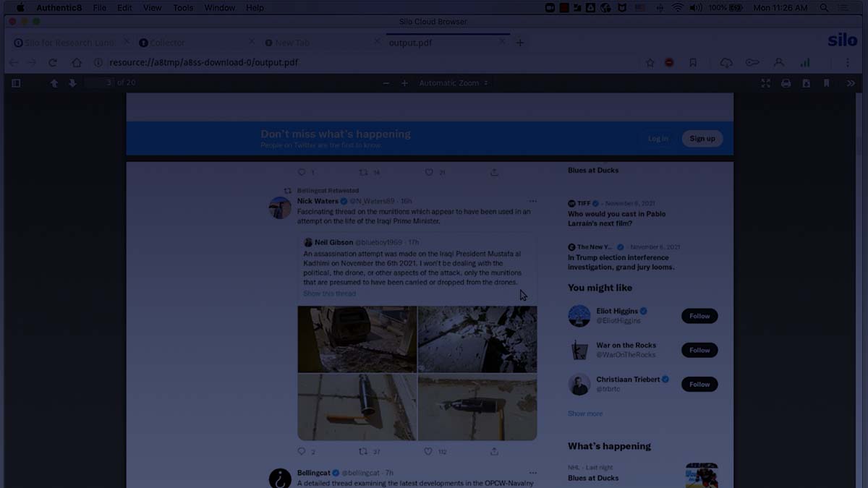Click Show this thread link

click(x=329, y=294)
